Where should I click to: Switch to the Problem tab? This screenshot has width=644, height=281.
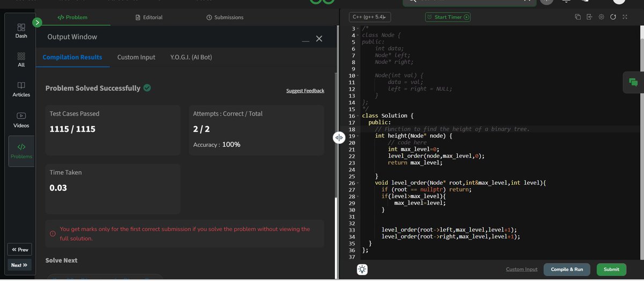coord(72,17)
